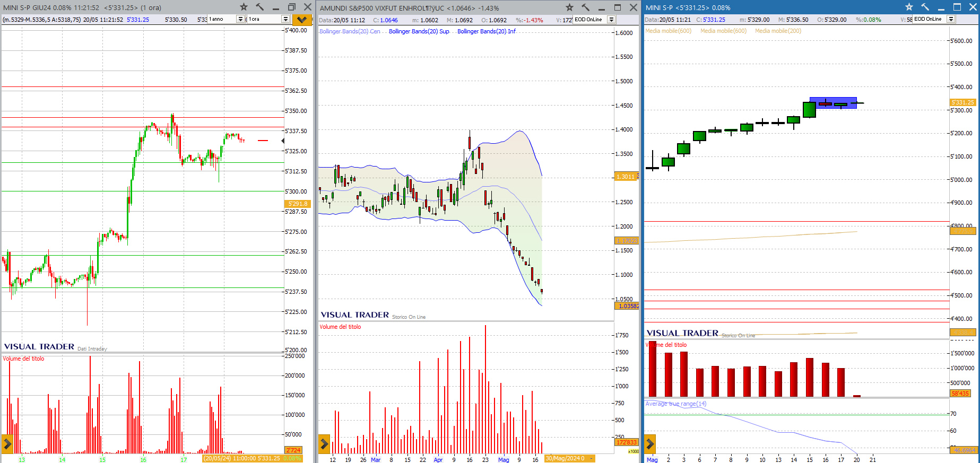The height and width of the screenshot is (463, 980).
Task: Click orange 1.3011 Bollinger value marker
Action: [x=626, y=177]
